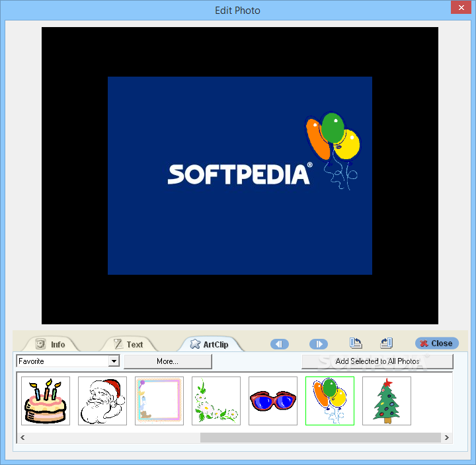Close the Edit Photo window
The height and width of the screenshot is (465, 476).
click(x=461, y=7)
